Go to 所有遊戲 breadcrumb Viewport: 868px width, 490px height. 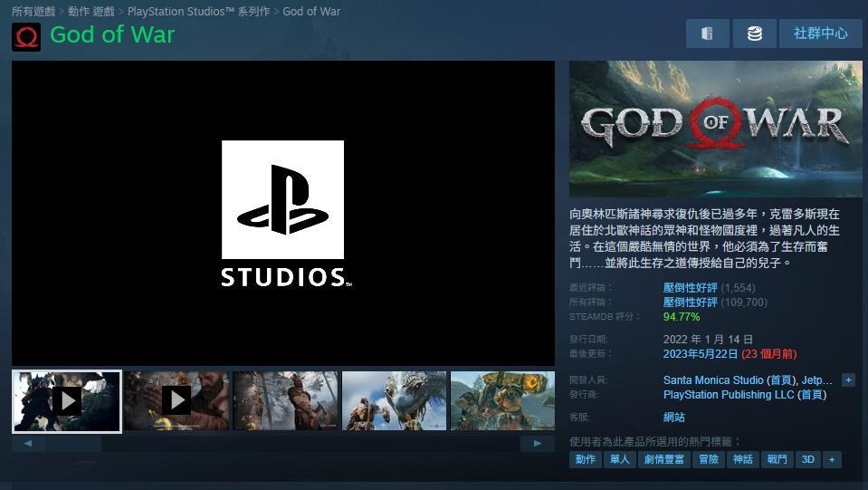[x=33, y=11]
